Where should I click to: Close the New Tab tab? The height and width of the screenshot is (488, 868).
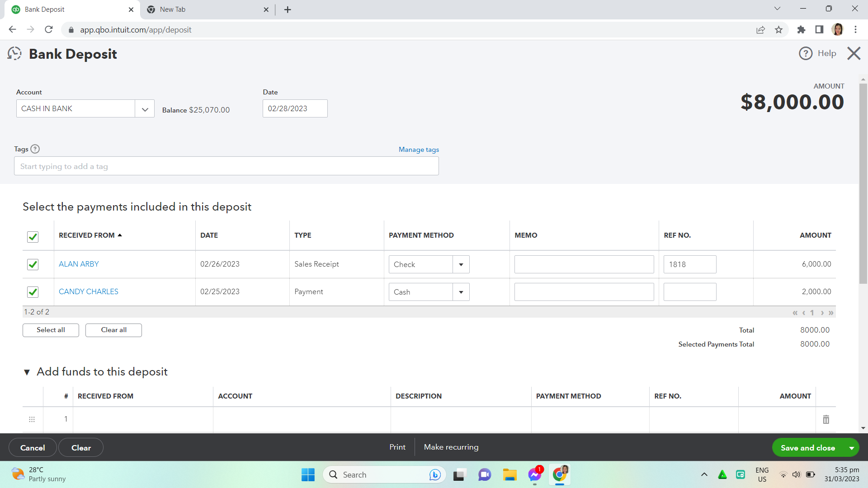tap(266, 9)
